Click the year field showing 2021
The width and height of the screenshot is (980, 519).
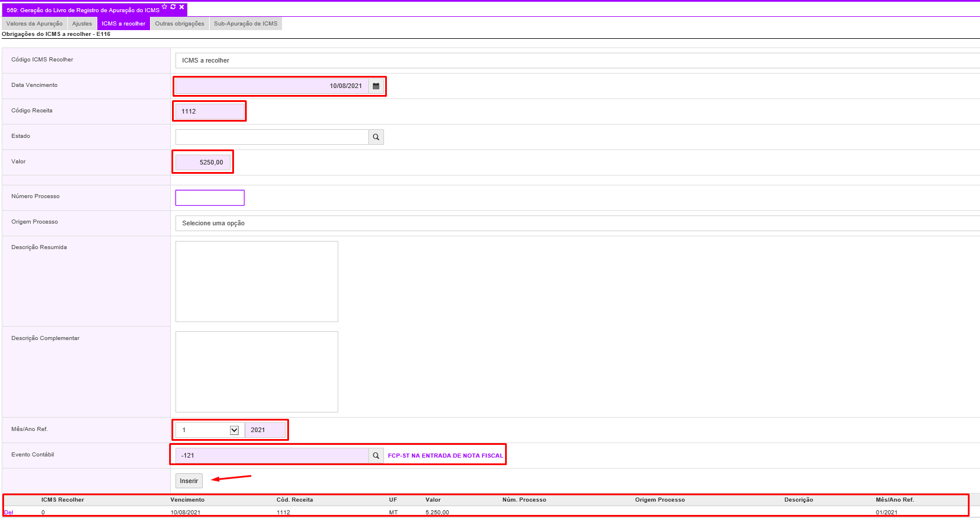(x=265, y=430)
